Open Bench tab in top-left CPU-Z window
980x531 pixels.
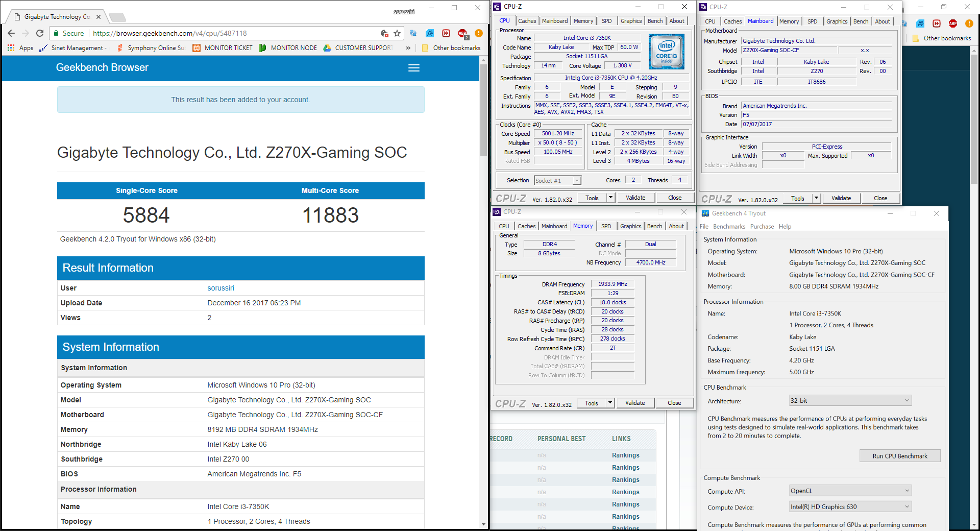pyautogui.click(x=655, y=21)
